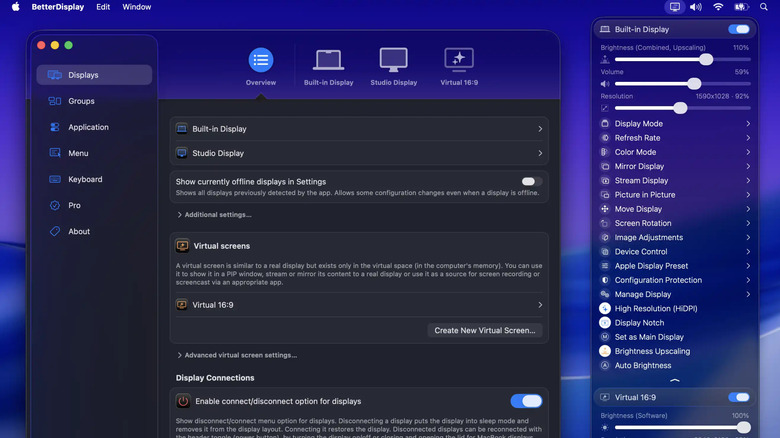Click Create New Virtual Screen button
This screenshot has height=438, width=780.
point(485,330)
